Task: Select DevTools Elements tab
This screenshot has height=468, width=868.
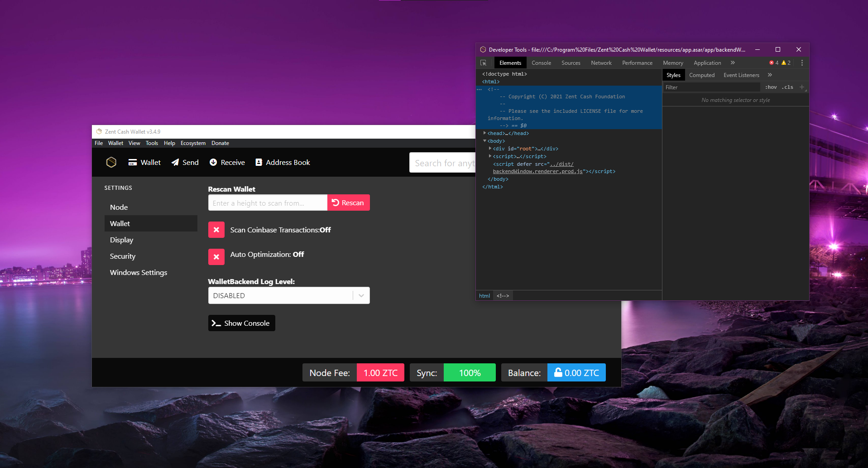Action: coord(510,63)
